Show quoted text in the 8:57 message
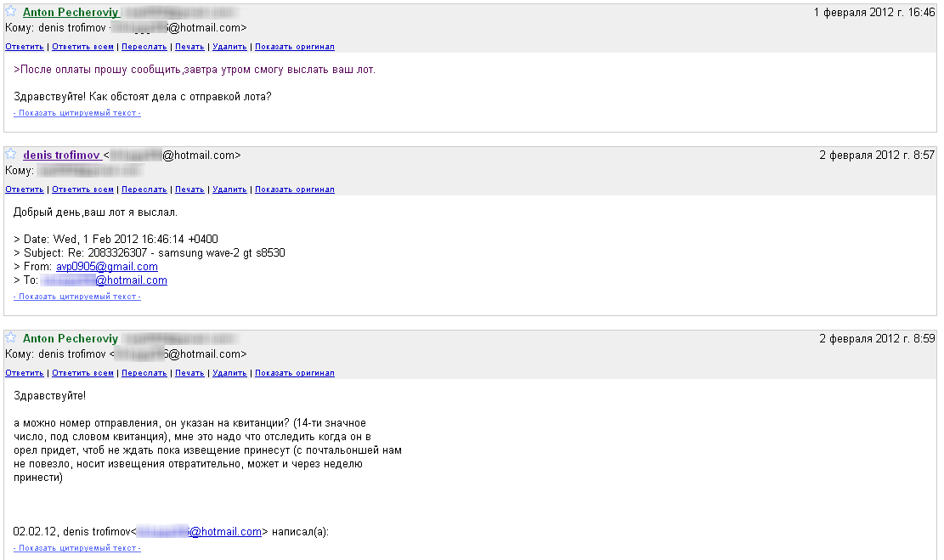The width and height of the screenshot is (944, 560). pyautogui.click(x=77, y=297)
